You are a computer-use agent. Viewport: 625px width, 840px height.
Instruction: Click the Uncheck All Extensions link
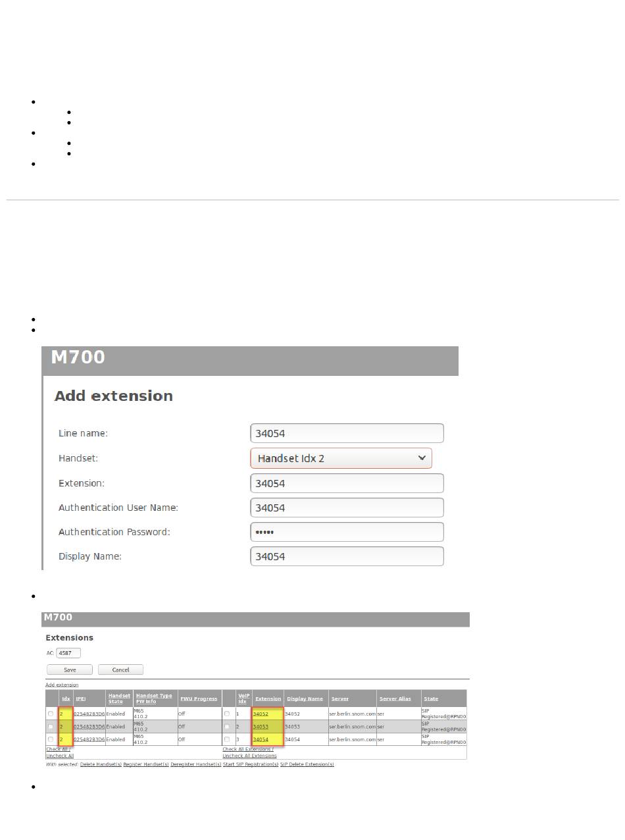click(x=249, y=756)
